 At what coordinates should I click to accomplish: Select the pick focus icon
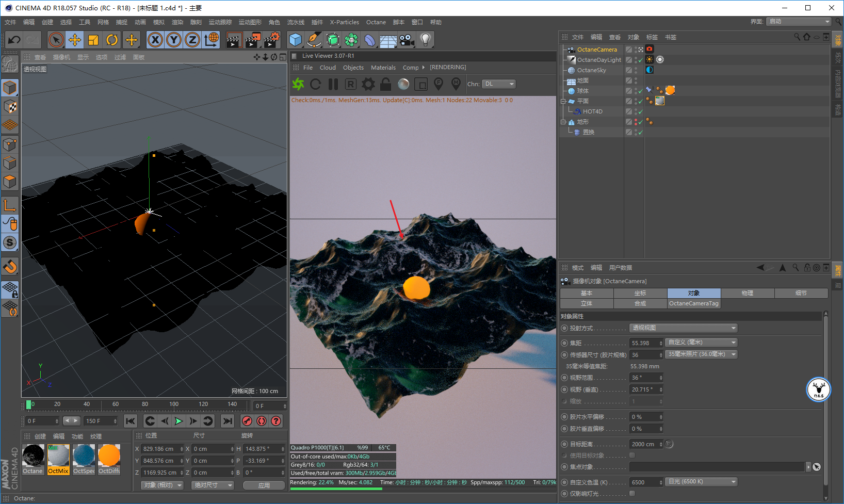point(439,84)
